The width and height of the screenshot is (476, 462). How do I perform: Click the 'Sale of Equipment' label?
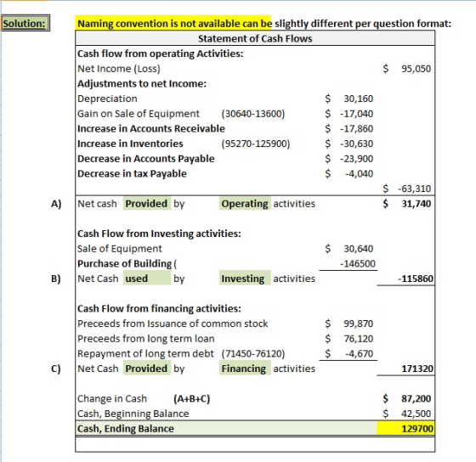(x=120, y=249)
